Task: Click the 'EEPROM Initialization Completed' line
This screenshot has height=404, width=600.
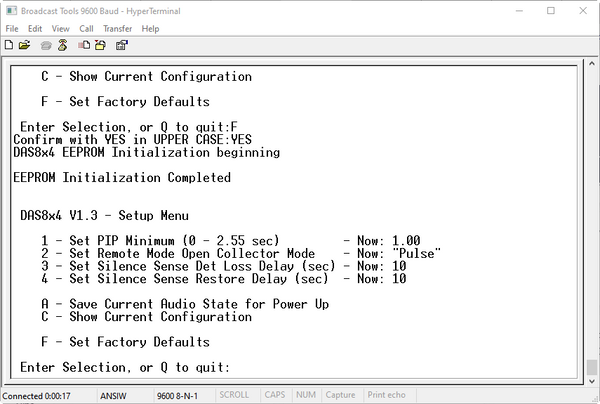Action: (122, 178)
